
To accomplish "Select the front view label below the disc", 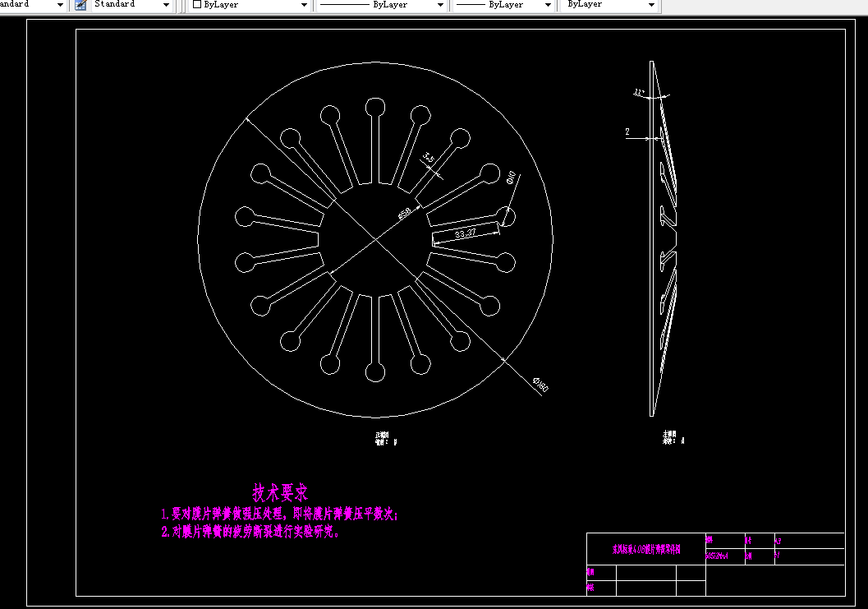I will (x=385, y=439).
